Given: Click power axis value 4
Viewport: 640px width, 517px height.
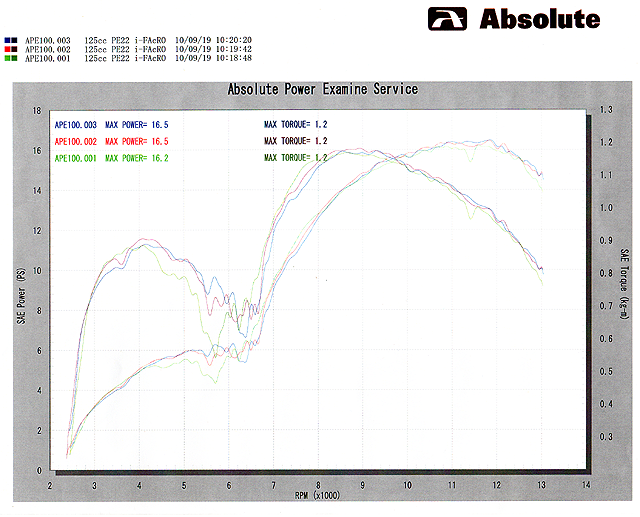Looking at the screenshot, I should click(x=40, y=391).
